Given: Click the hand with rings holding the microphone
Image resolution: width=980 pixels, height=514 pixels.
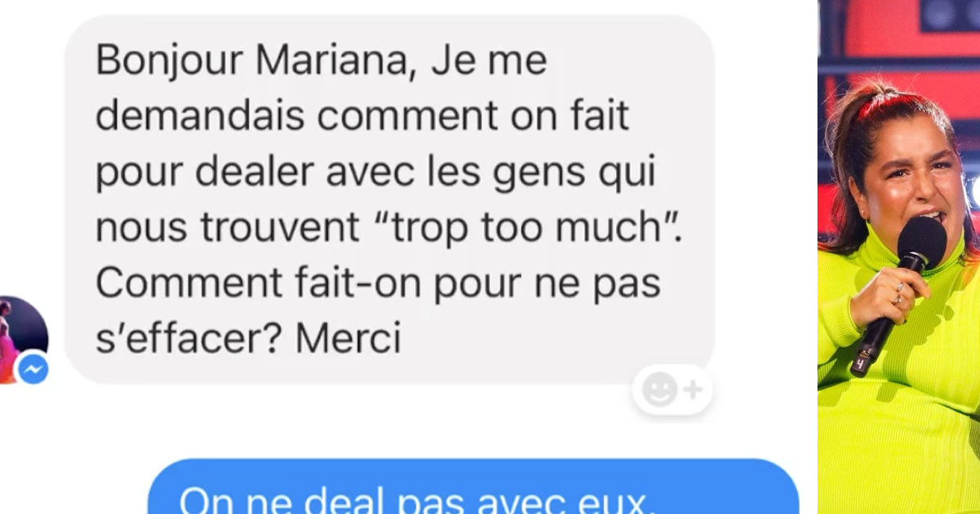Looking at the screenshot, I should coord(888,295).
